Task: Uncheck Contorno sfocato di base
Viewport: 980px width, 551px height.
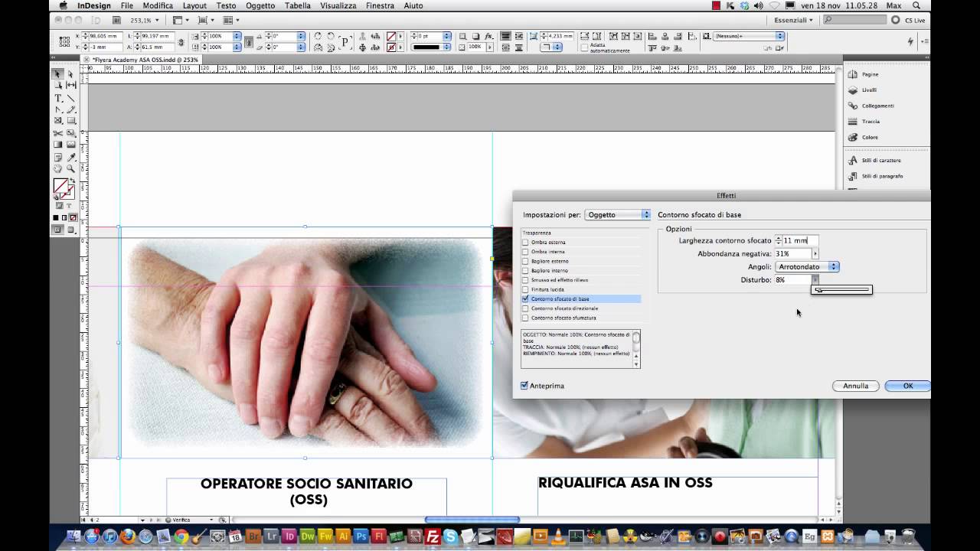Action: click(525, 299)
